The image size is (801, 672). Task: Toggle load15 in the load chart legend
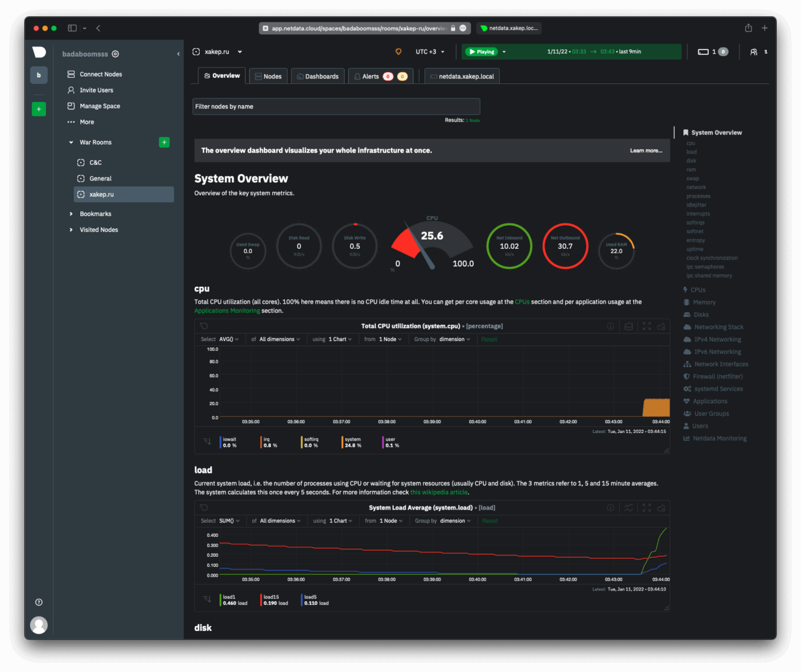(x=274, y=600)
